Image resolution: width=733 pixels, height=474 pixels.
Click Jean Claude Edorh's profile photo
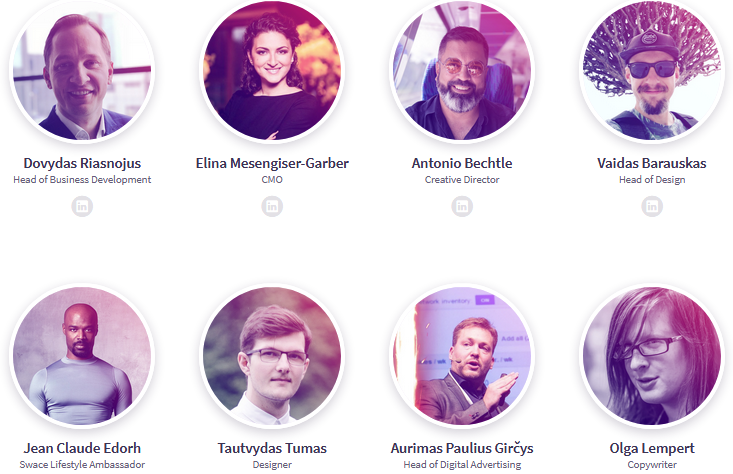click(82, 356)
